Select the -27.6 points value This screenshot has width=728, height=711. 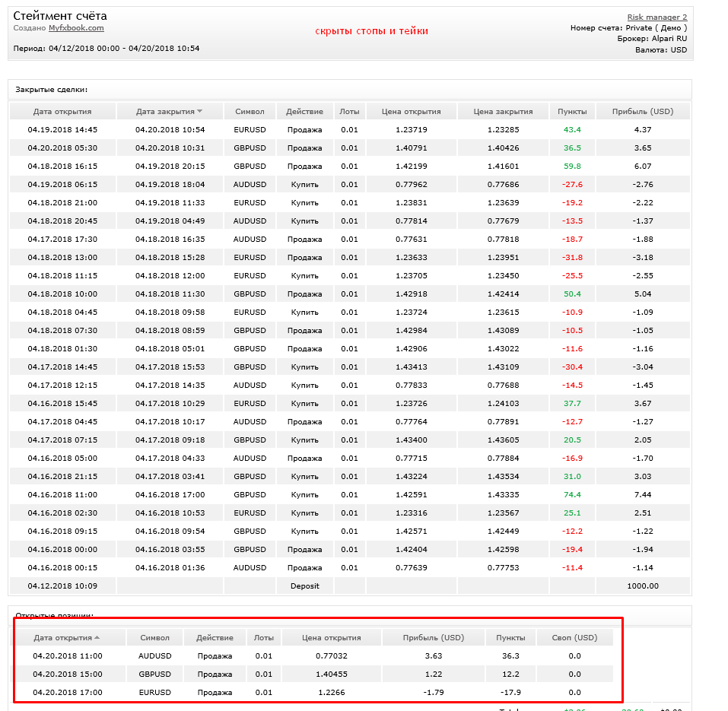pos(572,184)
